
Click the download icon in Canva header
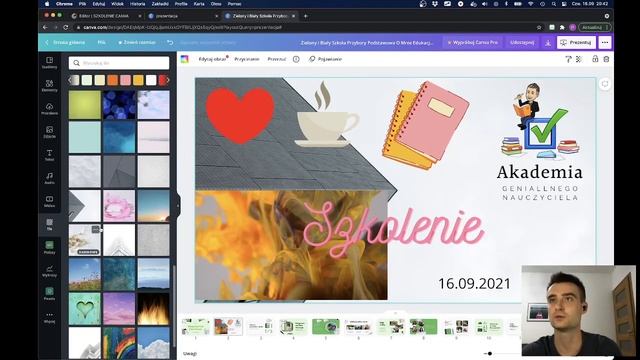point(548,42)
